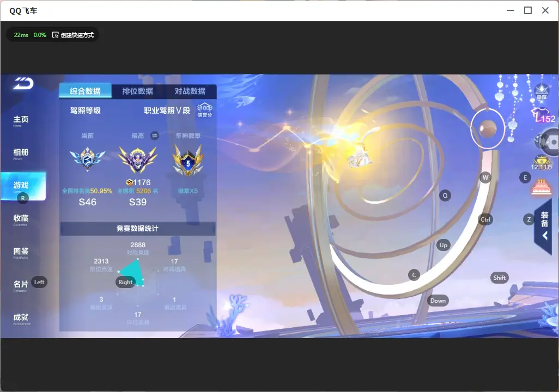Click the 2888 对战竞速 stat
This screenshot has width=559, height=392.
[x=138, y=248]
